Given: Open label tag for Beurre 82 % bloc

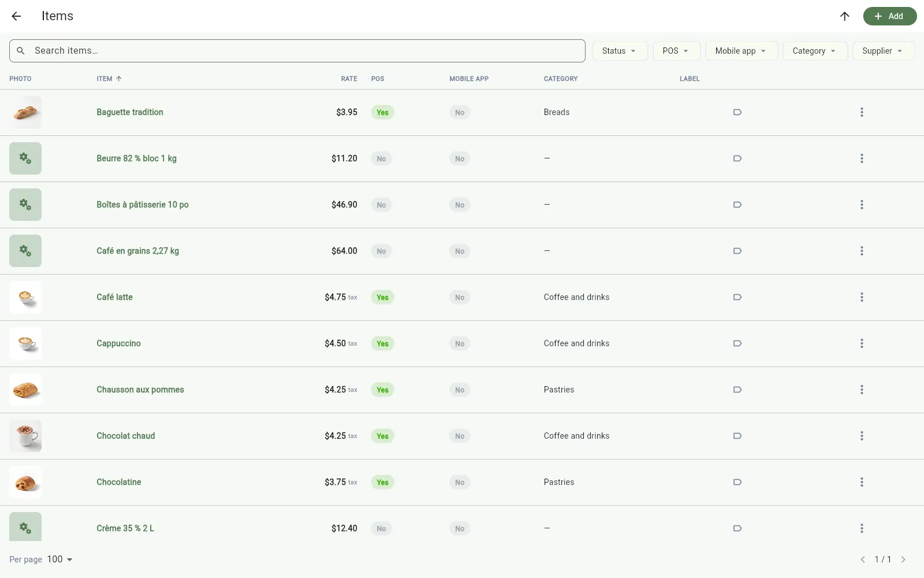Looking at the screenshot, I should pos(737,158).
